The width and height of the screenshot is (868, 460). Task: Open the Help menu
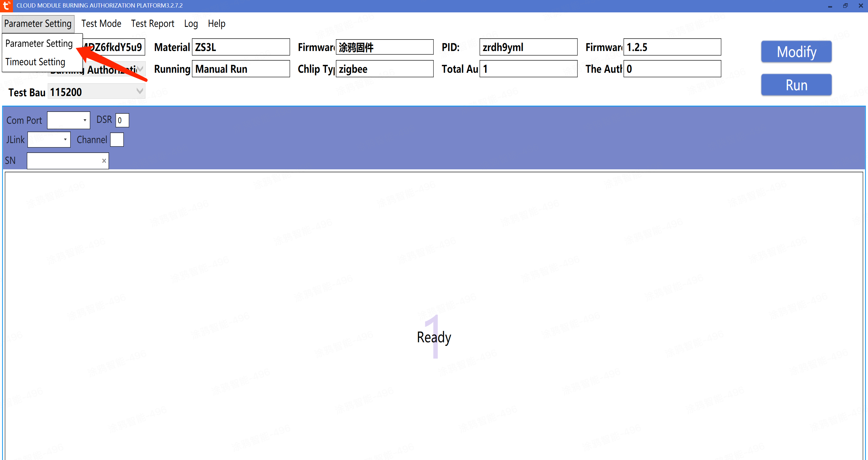pos(216,24)
